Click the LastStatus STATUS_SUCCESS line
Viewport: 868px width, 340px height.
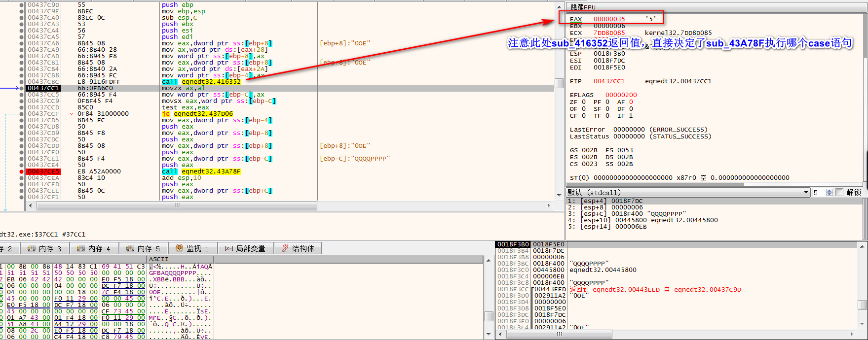click(x=641, y=136)
